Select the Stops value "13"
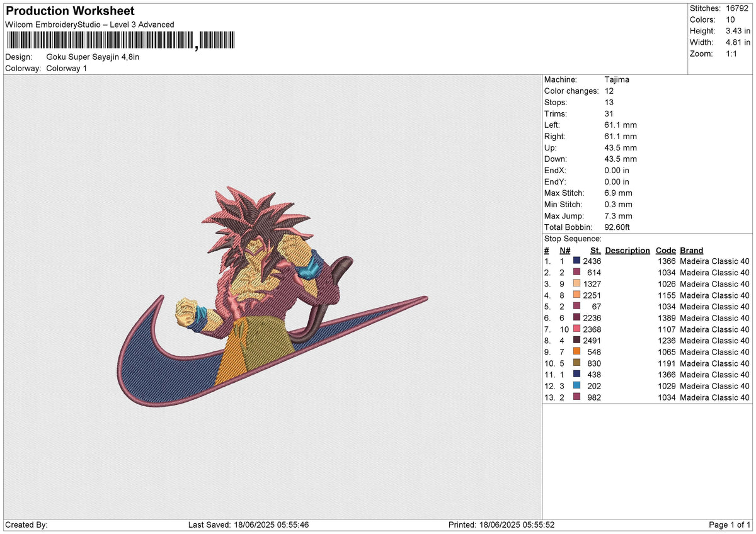Screen dimensions: 756x534 (x=609, y=102)
